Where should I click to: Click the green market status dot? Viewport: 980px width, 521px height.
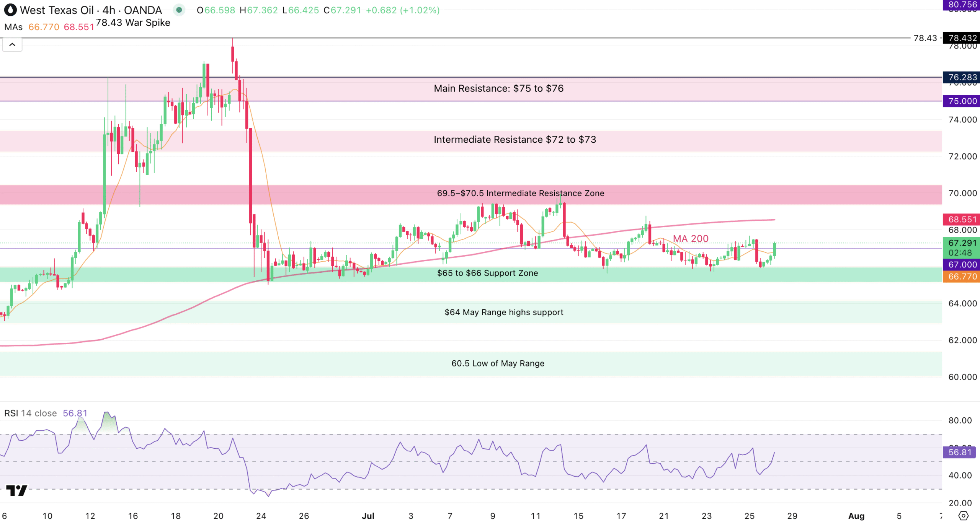(179, 10)
